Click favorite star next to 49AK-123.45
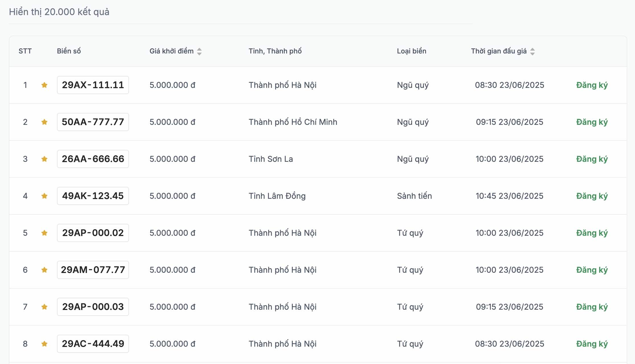The image size is (635, 364). pos(44,196)
